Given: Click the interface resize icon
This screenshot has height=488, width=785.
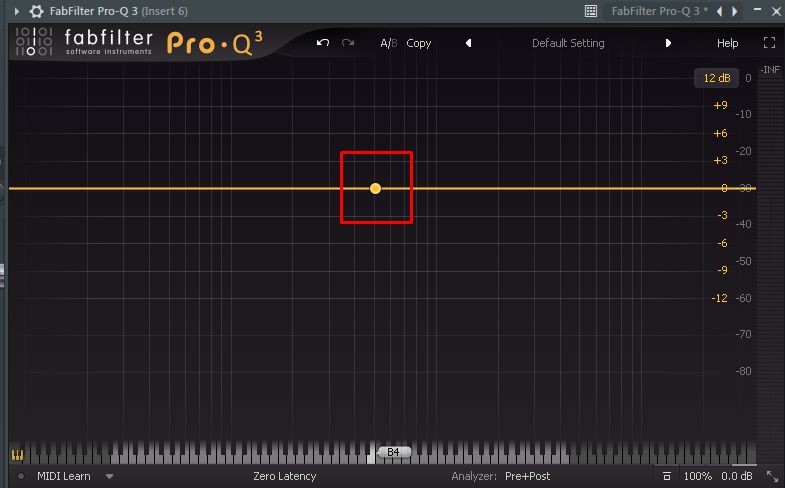Looking at the screenshot, I should 772,476.
